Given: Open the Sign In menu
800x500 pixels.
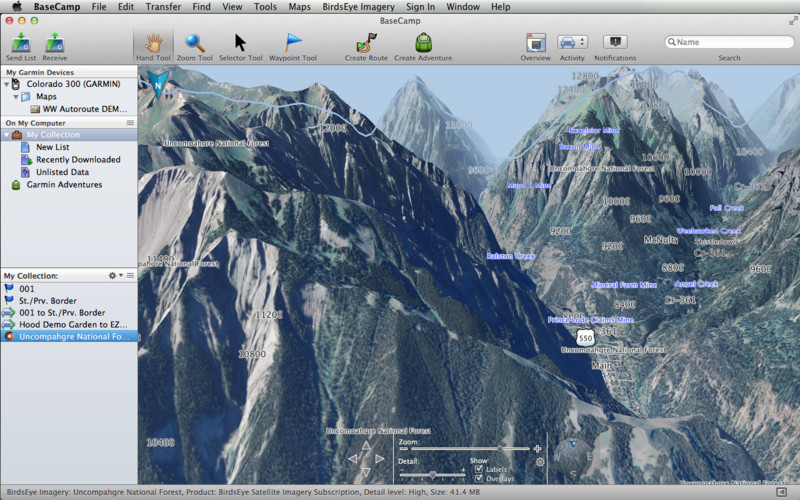Looking at the screenshot, I should click(420, 7).
